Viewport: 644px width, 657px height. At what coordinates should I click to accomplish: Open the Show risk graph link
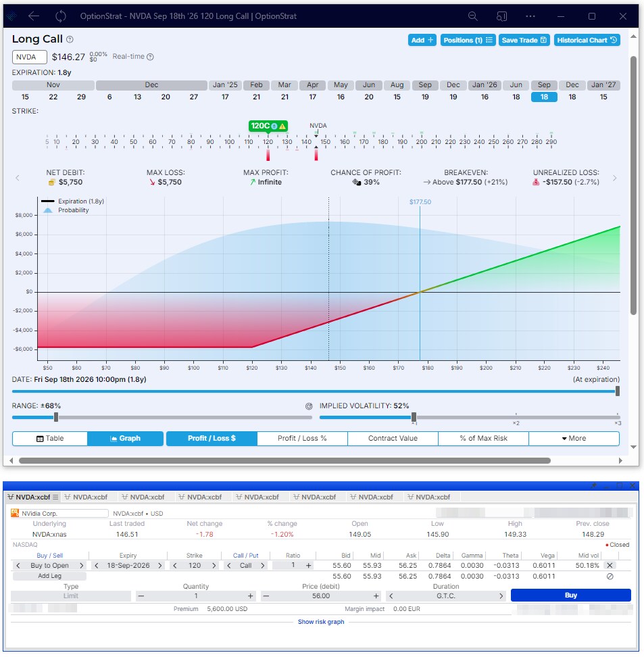tap(321, 622)
